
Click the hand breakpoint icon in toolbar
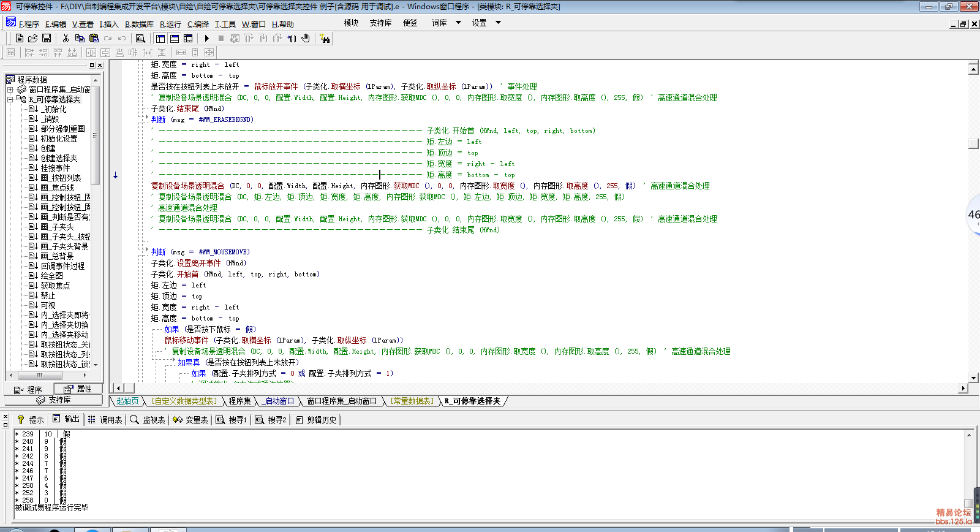(x=306, y=39)
